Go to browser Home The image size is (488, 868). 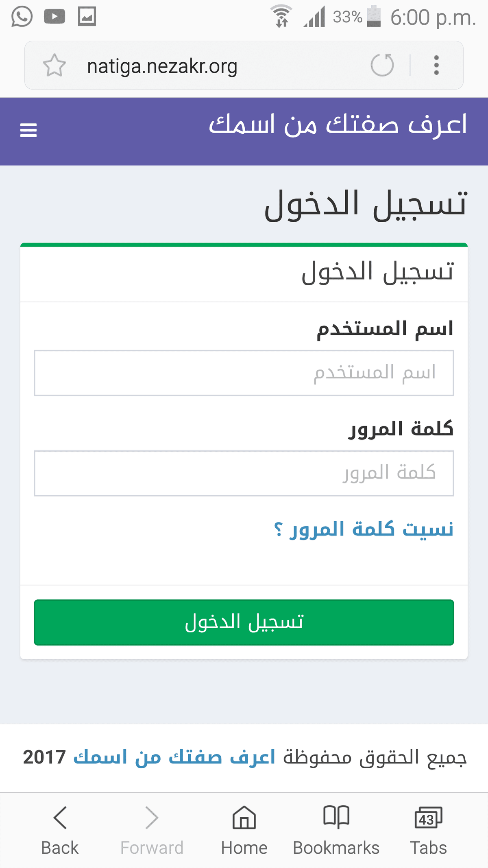pyautogui.click(x=244, y=818)
